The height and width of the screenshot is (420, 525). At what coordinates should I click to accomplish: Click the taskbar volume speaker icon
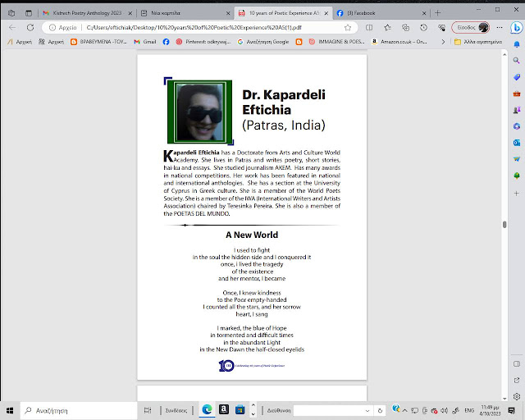coord(445,411)
